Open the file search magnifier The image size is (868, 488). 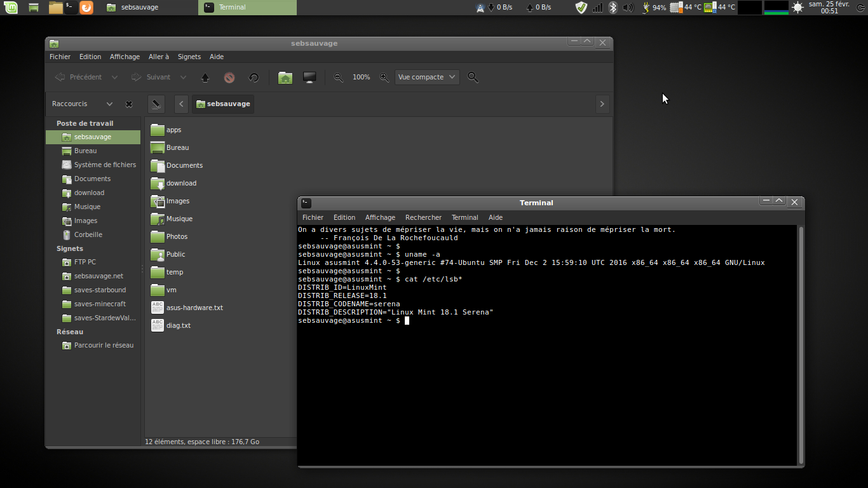point(473,78)
